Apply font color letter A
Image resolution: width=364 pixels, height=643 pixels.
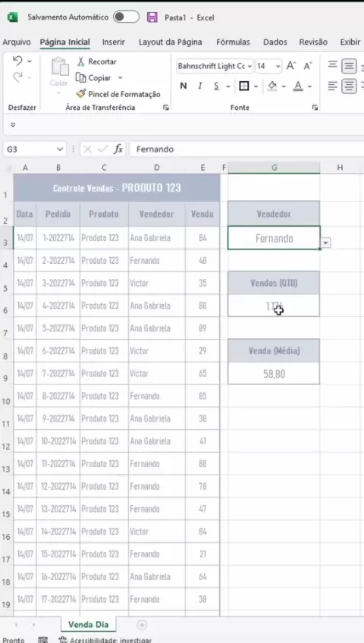(299, 86)
